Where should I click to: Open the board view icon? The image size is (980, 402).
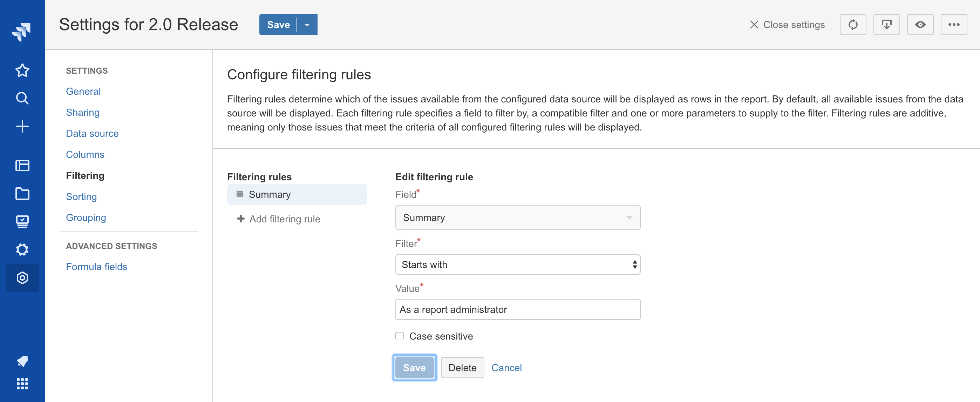pyautogui.click(x=22, y=166)
